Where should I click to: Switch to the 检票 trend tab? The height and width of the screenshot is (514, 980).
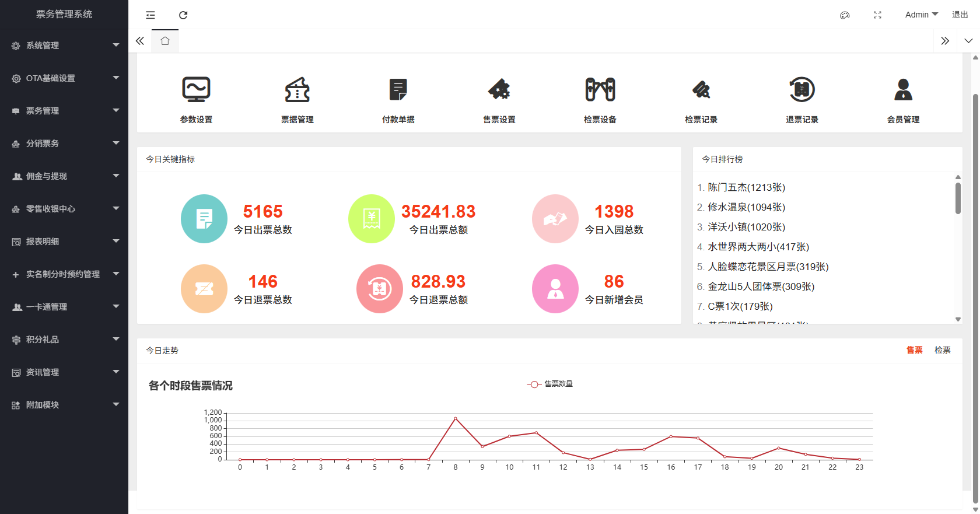coord(942,350)
